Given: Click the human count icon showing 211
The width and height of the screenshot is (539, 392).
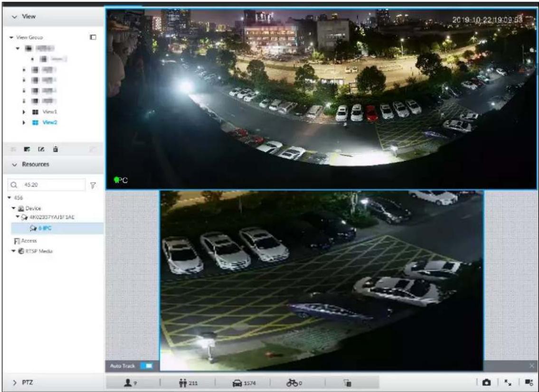Looking at the screenshot, I should pyautogui.click(x=182, y=383).
